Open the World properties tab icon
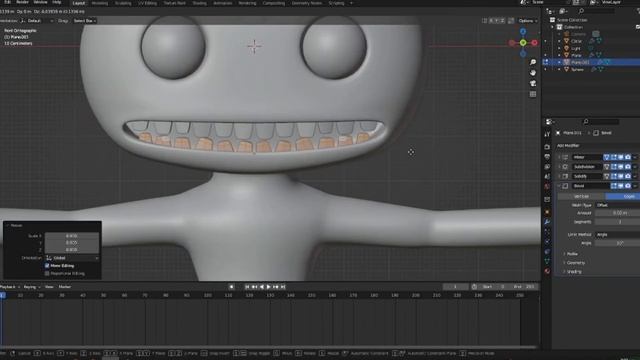The width and height of the screenshot is (640, 360). 547,186
